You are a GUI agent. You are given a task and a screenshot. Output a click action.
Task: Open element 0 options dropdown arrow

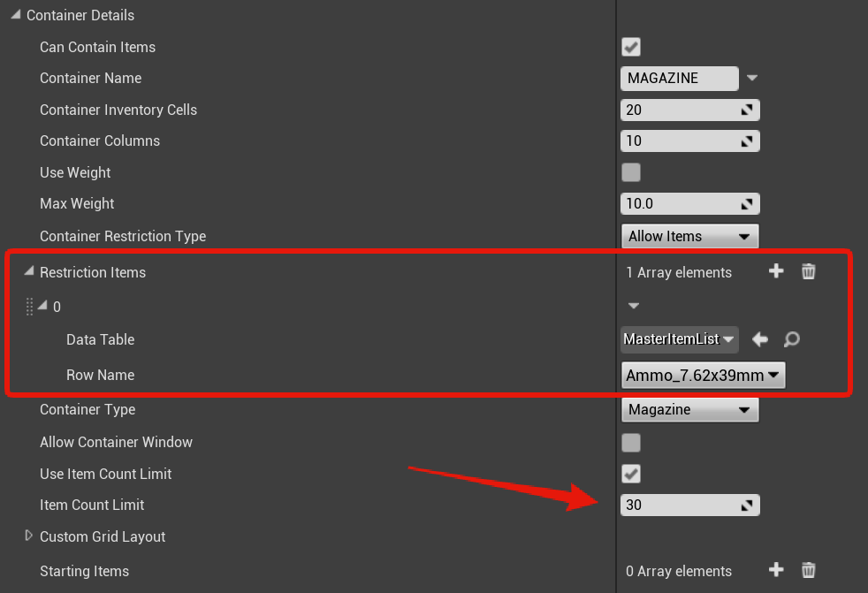[634, 306]
